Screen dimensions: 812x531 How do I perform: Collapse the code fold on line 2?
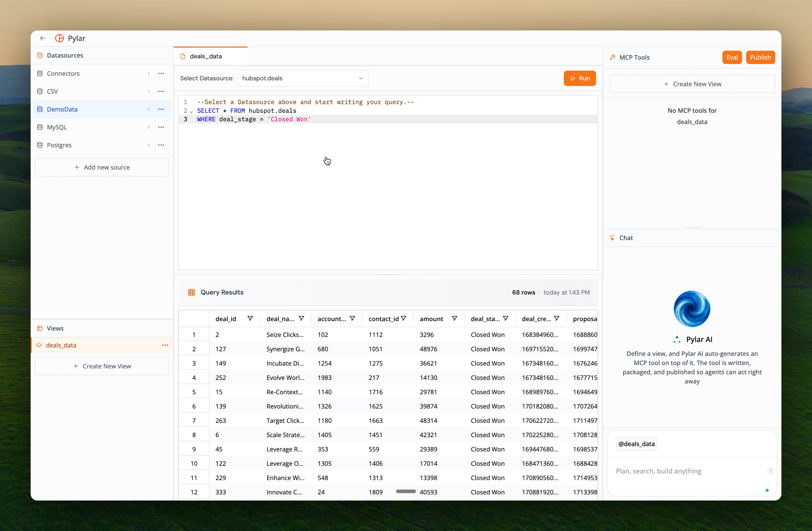point(191,112)
